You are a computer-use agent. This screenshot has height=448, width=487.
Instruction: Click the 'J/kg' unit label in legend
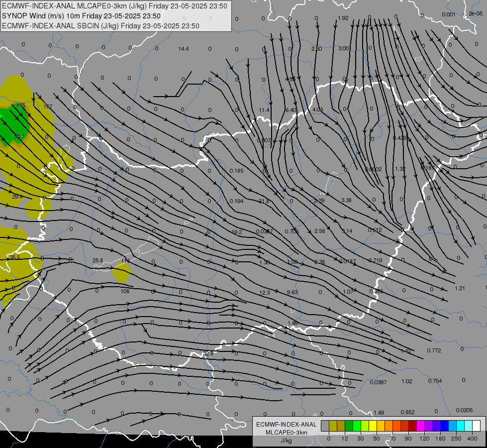click(287, 441)
